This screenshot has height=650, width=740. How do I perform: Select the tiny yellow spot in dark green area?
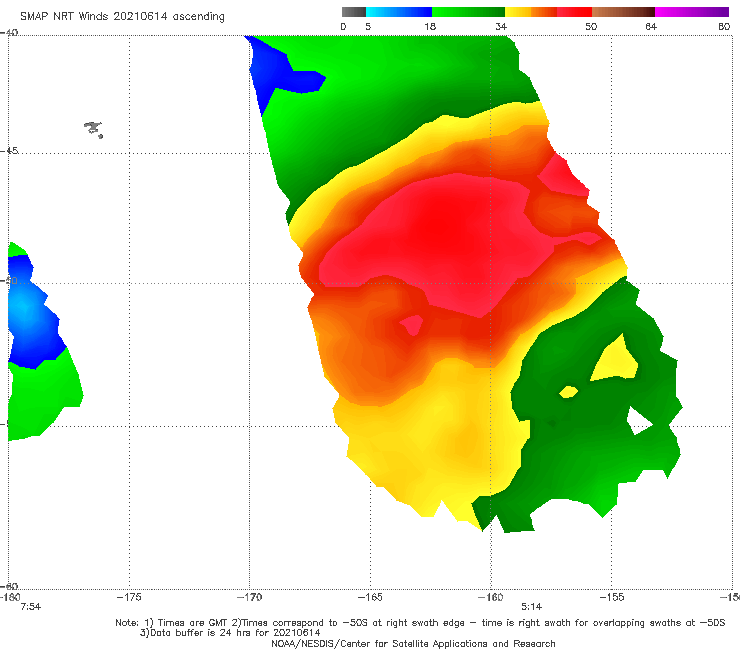click(569, 392)
